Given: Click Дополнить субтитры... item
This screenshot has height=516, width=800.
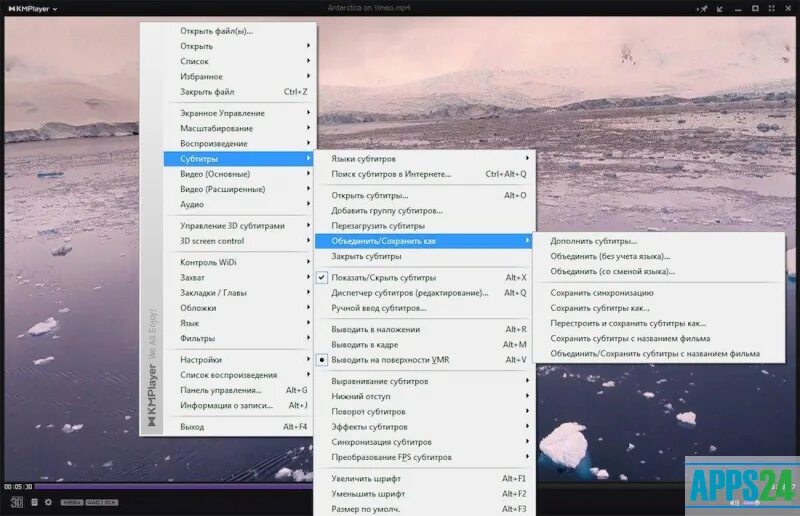Looking at the screenshot, I should [659, 241].
